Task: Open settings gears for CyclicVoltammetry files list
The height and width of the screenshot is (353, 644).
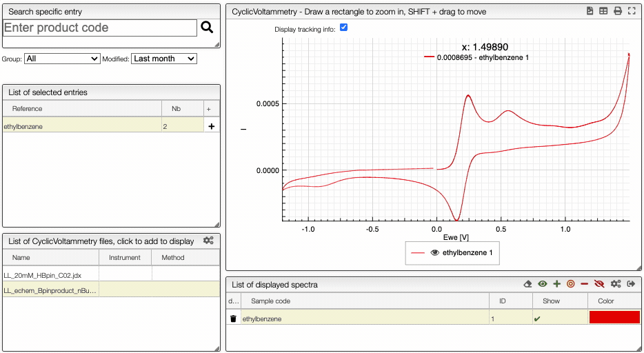Action: pos(208,241)
